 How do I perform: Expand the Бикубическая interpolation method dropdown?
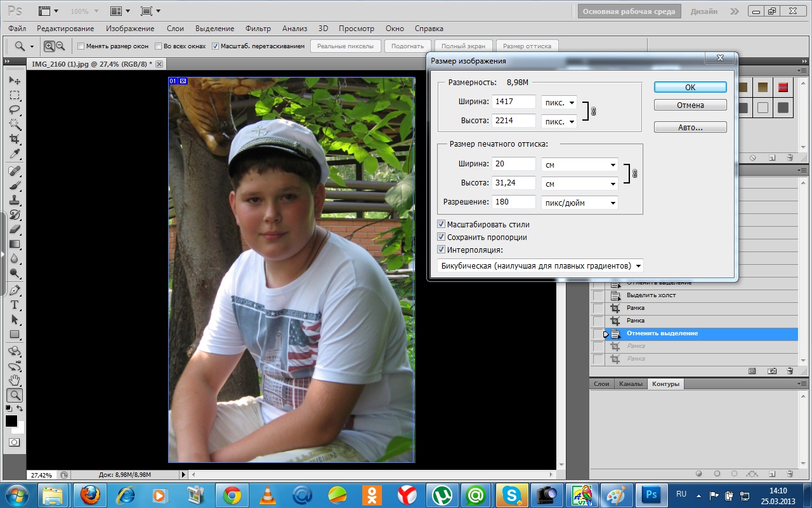(x=540, y=265)
